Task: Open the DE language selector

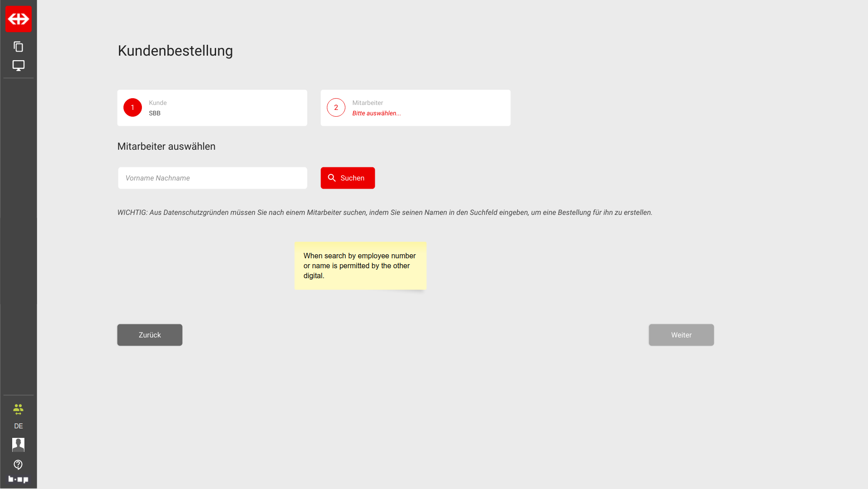Action: 18,426
